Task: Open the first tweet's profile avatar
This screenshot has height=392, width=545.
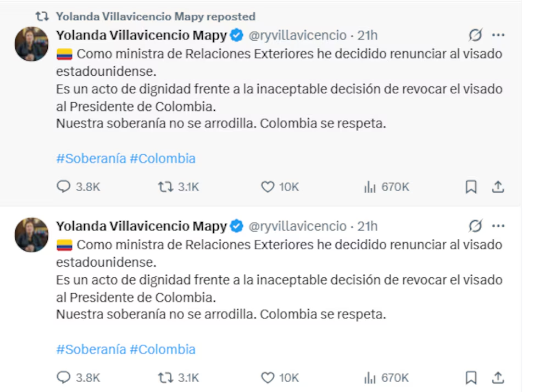Action: point(31,44)
